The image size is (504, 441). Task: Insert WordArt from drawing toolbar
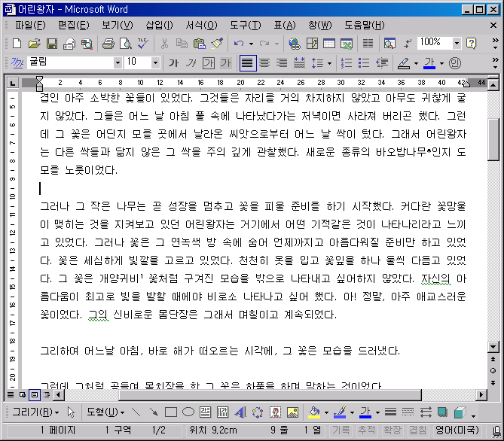240,412
